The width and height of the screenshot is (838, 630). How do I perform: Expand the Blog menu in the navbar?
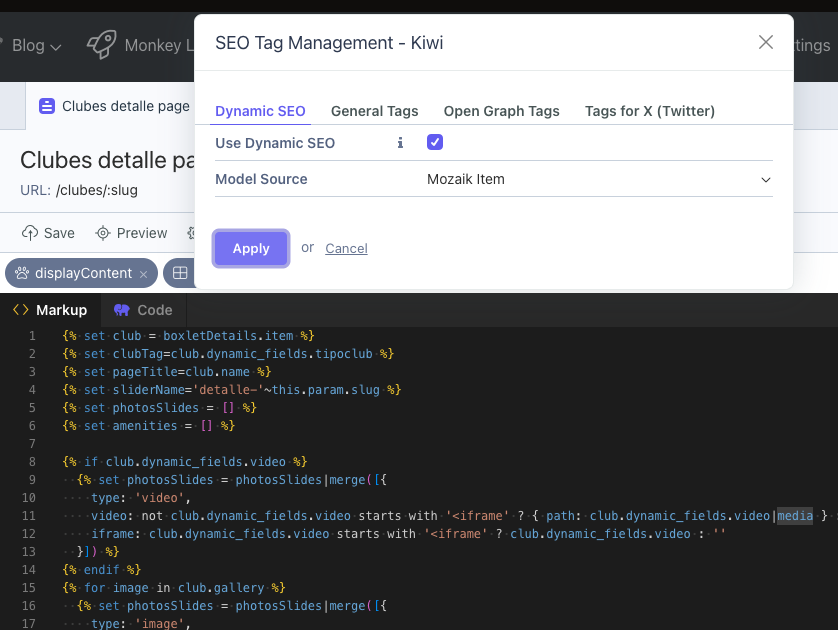click(36, 45)
